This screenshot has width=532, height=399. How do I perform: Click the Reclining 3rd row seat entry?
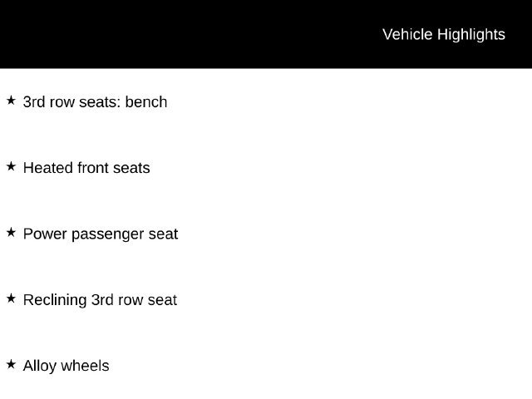click(100, 300)
